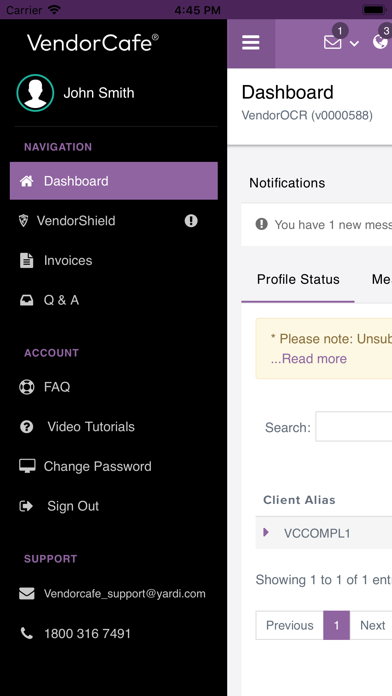
Task: Tap the hamburger menu icon
Action: point(251,43)
